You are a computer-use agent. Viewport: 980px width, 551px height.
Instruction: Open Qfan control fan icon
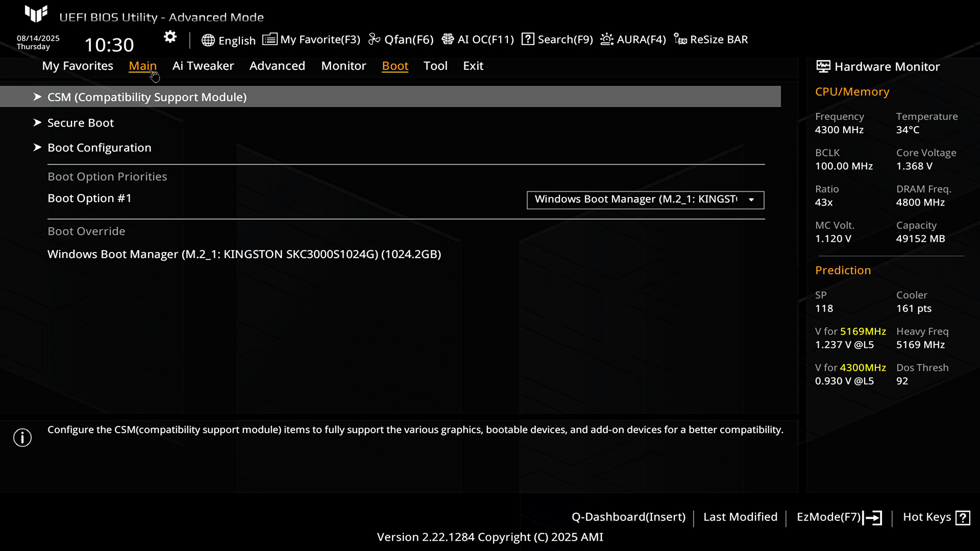click(x=374, y=39)
